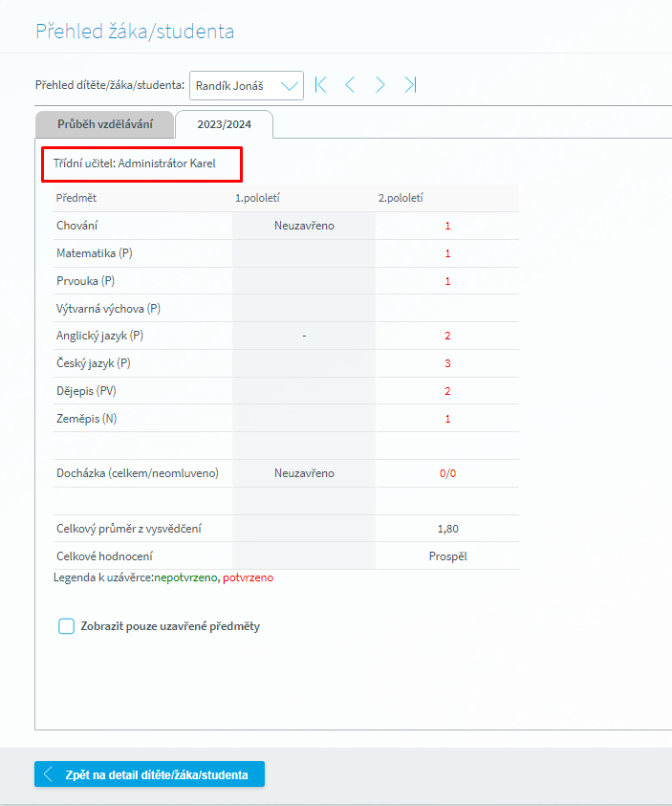Image resolution: width=672 pixels, height=806 pixels.
Task: Click Dějepis second semester grade 2
Action: (447, 391)
